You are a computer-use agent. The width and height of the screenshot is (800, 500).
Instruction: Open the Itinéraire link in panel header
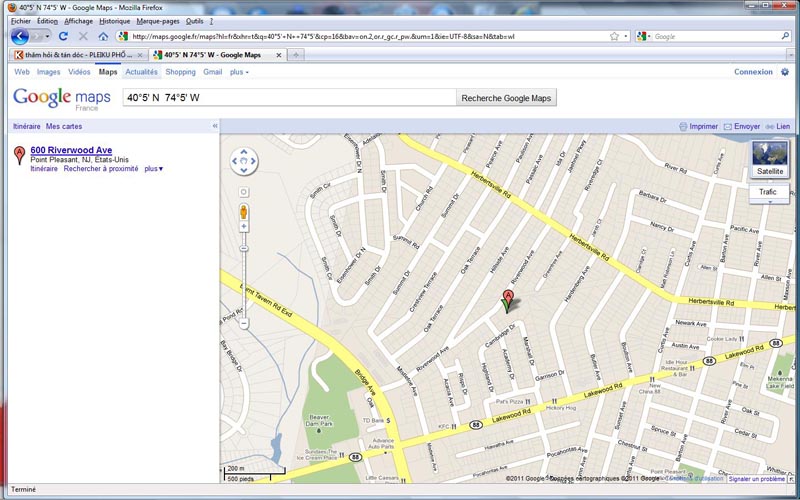[27, 126]
